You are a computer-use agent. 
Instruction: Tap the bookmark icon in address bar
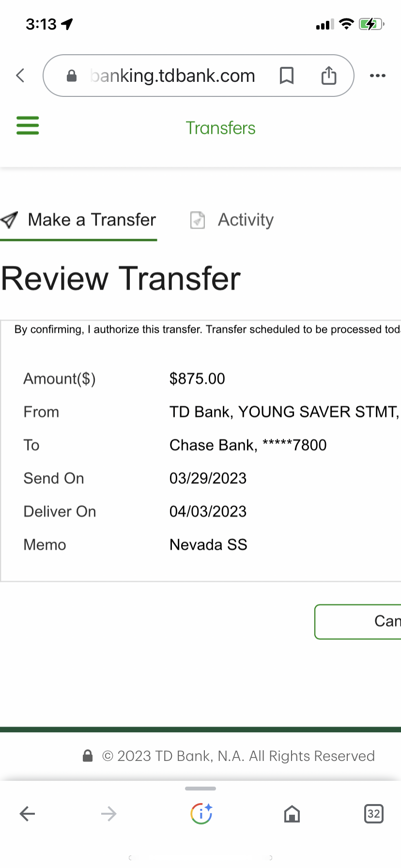[x=287, y=76]
